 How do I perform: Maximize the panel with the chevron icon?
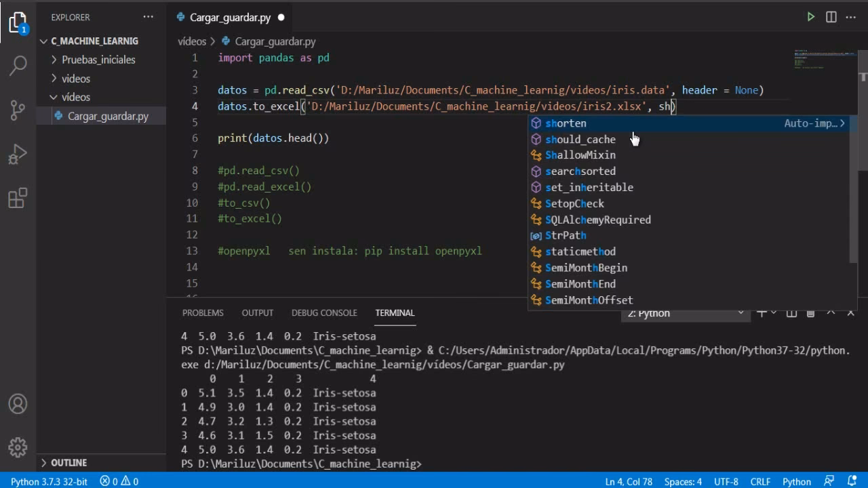point(830,312)
